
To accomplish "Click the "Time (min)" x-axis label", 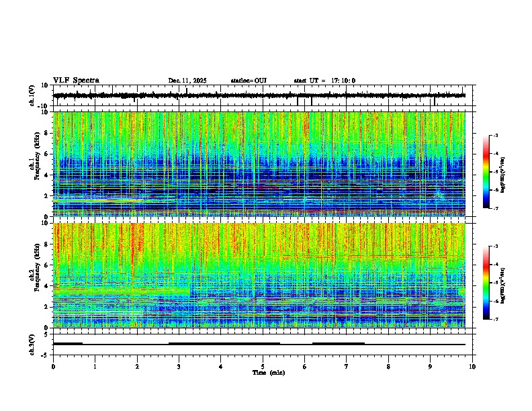I will [x=269, y=373].
